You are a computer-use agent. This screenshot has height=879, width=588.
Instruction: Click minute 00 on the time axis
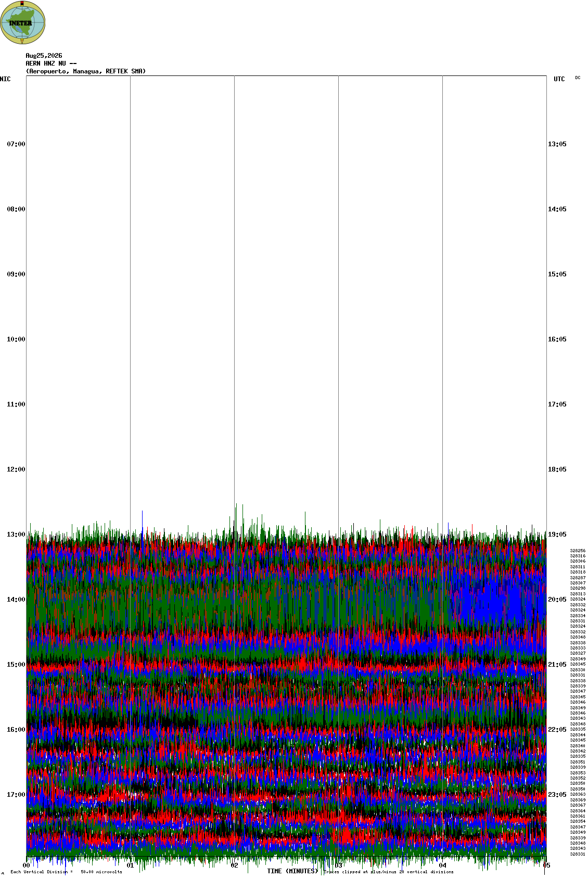[27, 865]
